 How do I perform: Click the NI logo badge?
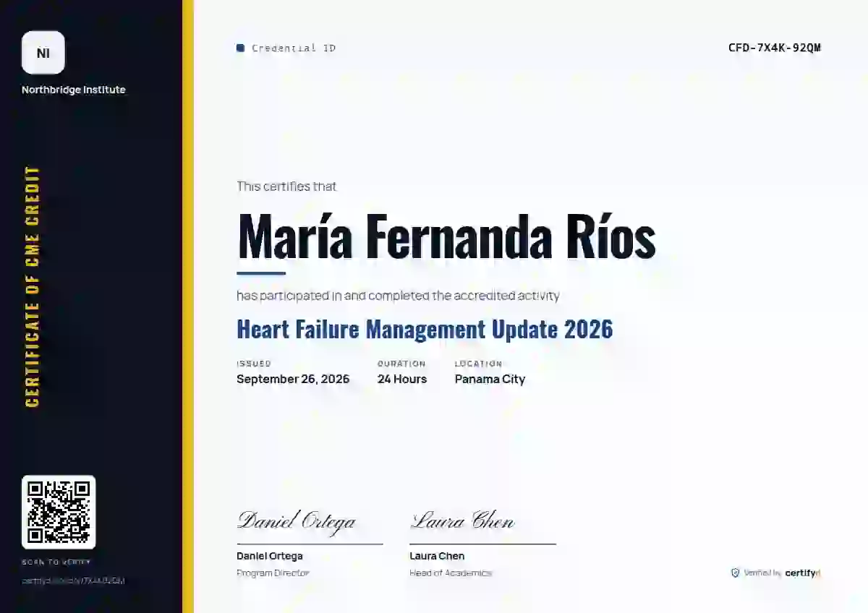(43, 53)
